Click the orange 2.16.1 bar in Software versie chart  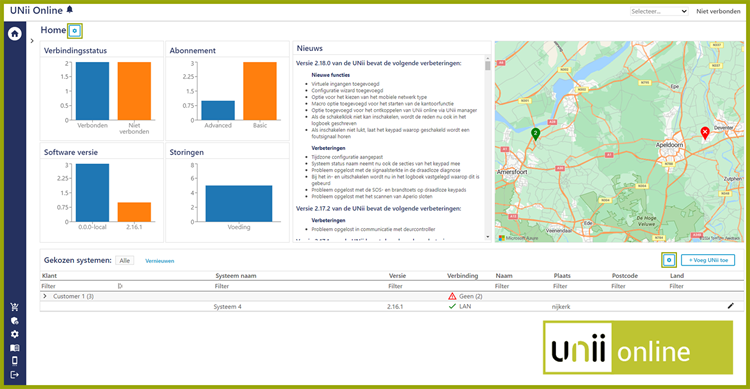(134, 212)
